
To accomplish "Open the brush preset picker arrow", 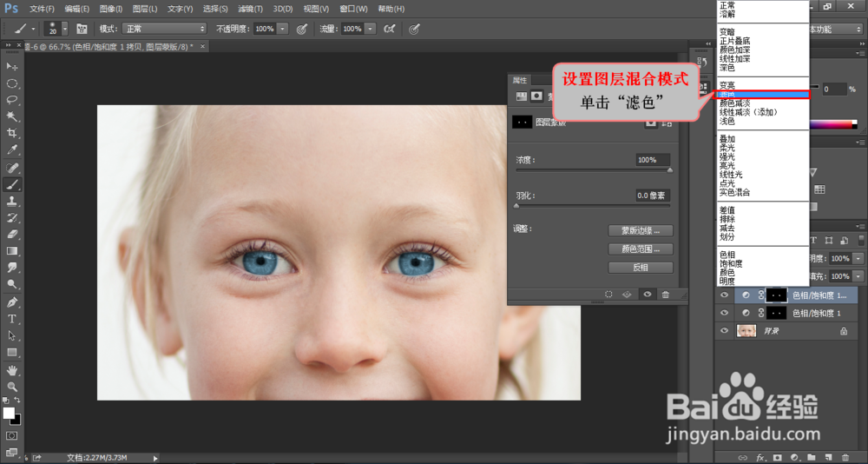I will pyautogui.click(x=65, y=29).
